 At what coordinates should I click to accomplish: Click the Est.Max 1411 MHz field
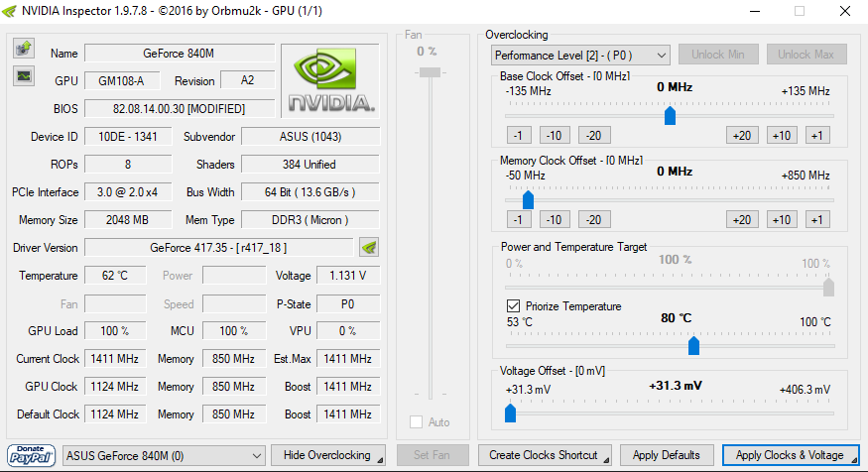tap(347, 359)
